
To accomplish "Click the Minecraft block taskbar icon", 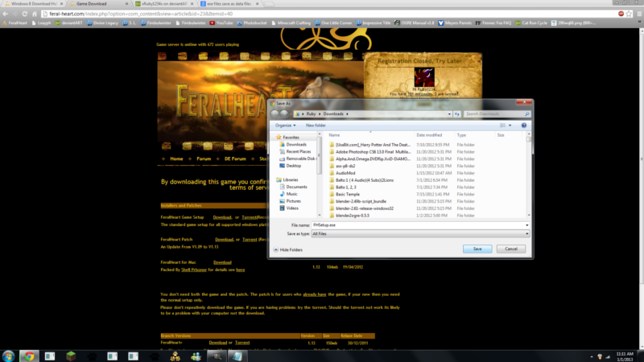I will 71,356.
